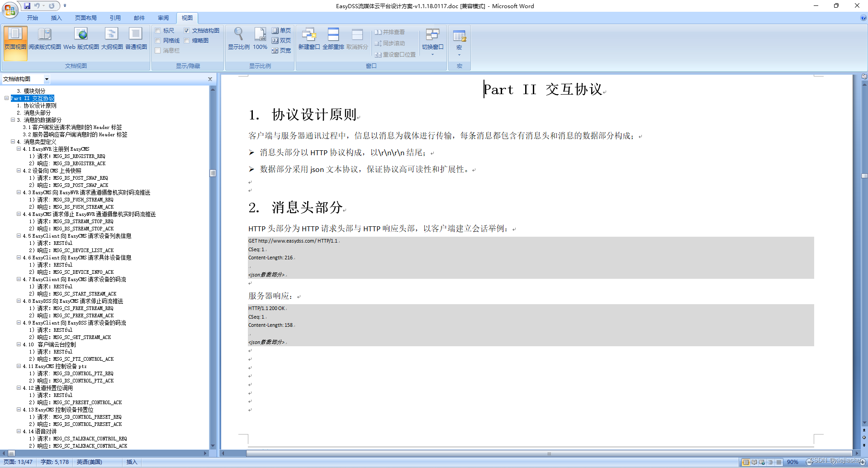Click status bar draft view icon
This screenshot has width=868, height=468.
[x=778, y=462]
